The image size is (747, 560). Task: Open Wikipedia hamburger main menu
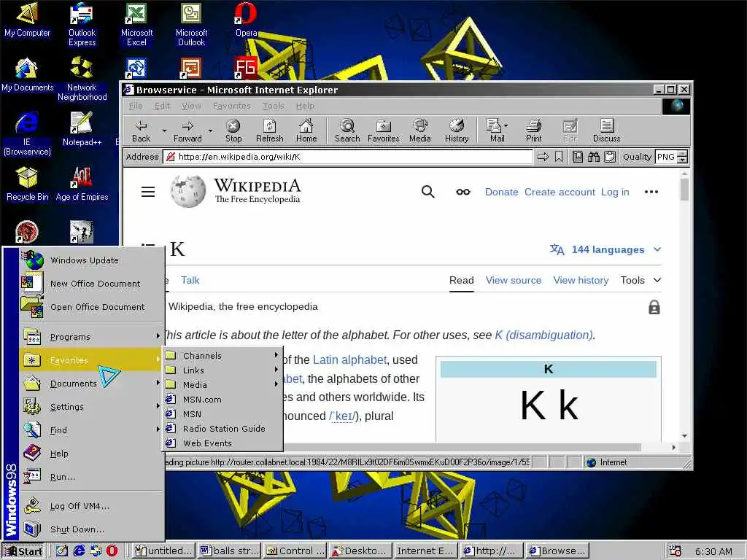pyautogui.click(x=148, y=192)
